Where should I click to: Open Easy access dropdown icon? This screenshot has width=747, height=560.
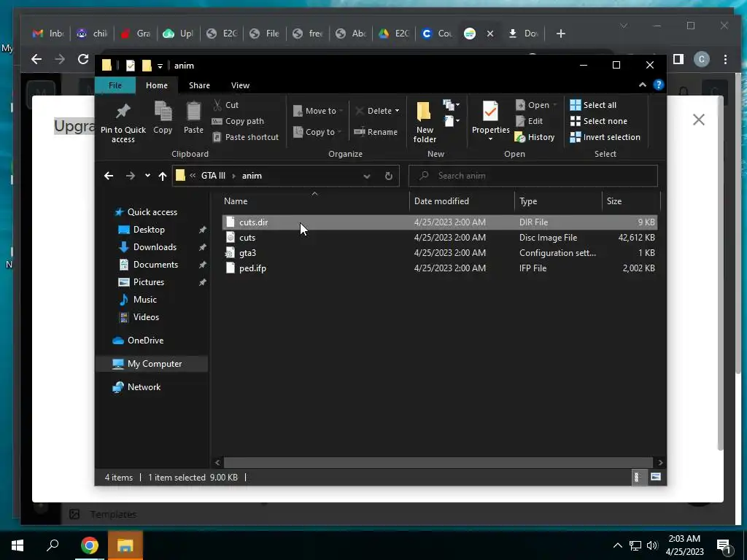pyautogui.click(x=451, y=121)
